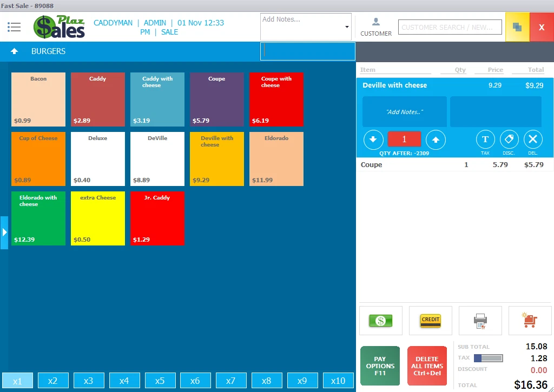Go up from the BURGERS category
554x392 pixels.
tap(14, 51)
